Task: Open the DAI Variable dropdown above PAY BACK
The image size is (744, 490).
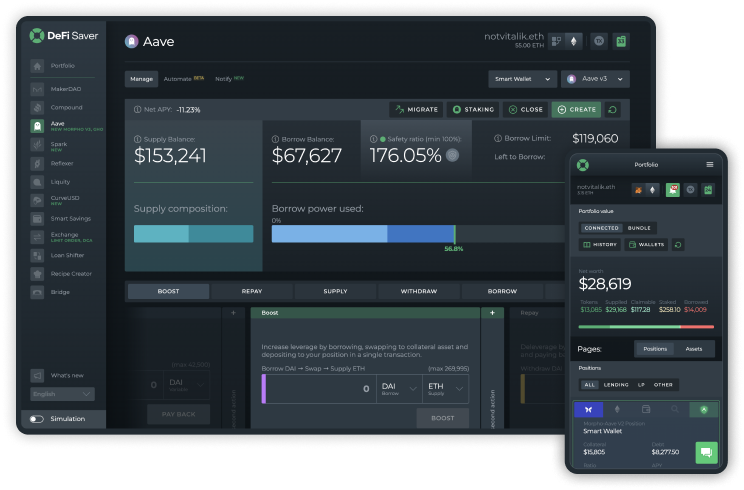Action: pos(187,385)
